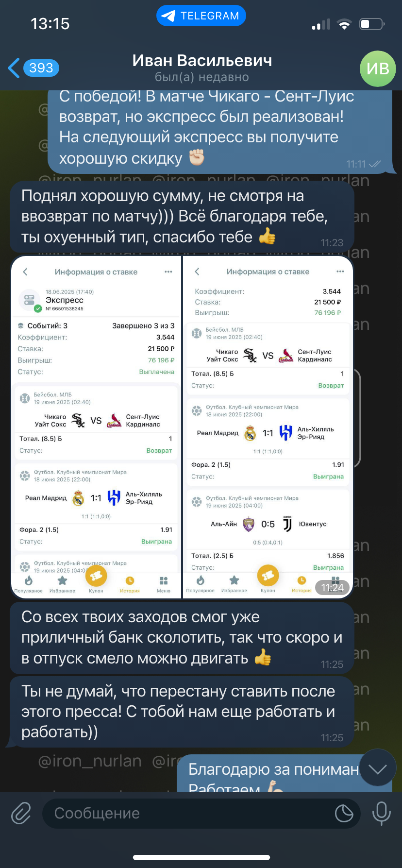Tap the 'Поднял хорошую сумму' message bubble
Image resolution: width=402 pixels, height=868 pixels.
[x=182, y=216]
